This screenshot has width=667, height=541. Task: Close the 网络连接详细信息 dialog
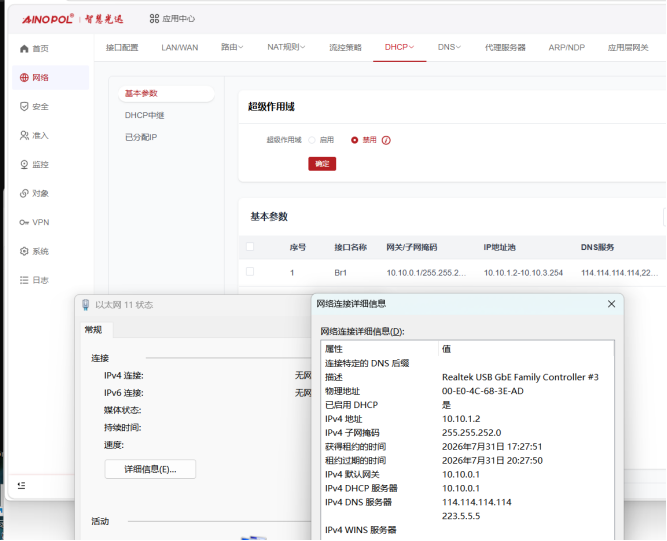[x=611, y=304]
